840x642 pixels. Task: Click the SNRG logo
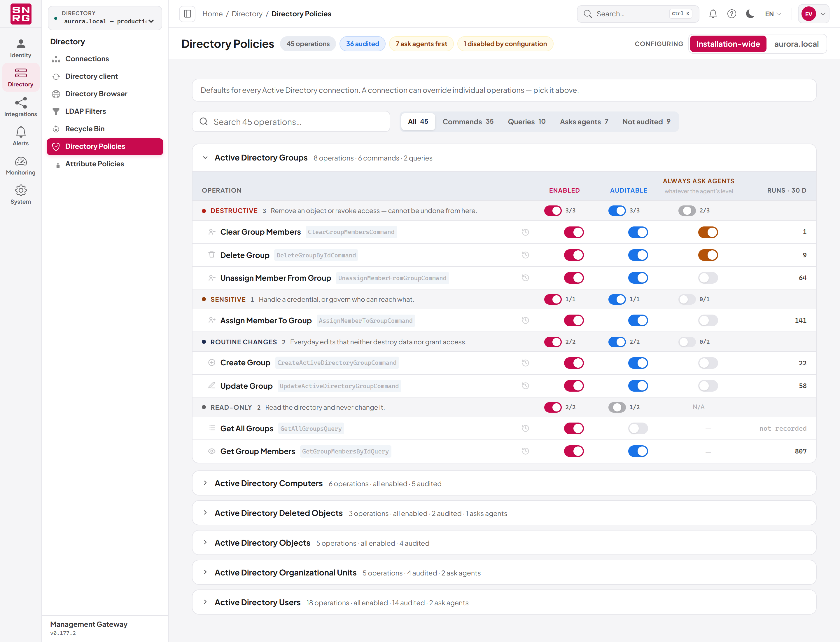[21, 14]
